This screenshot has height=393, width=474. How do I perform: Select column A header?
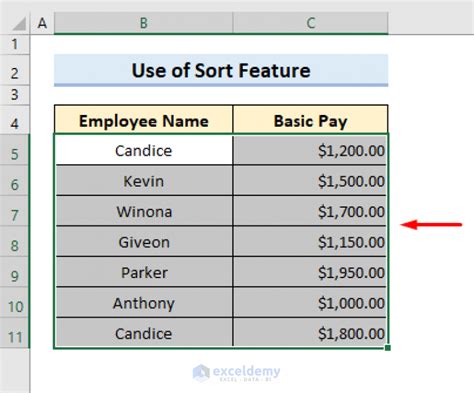coord(42,23)
